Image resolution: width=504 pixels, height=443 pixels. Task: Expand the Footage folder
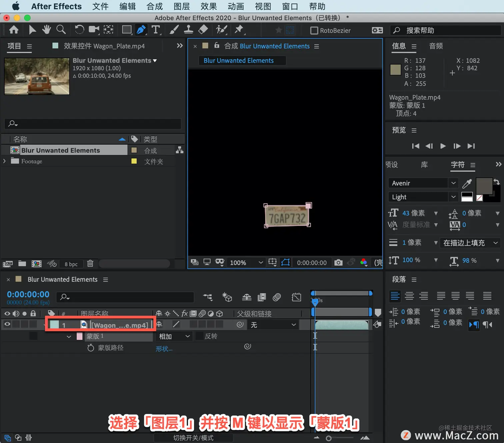click(4, 161)
